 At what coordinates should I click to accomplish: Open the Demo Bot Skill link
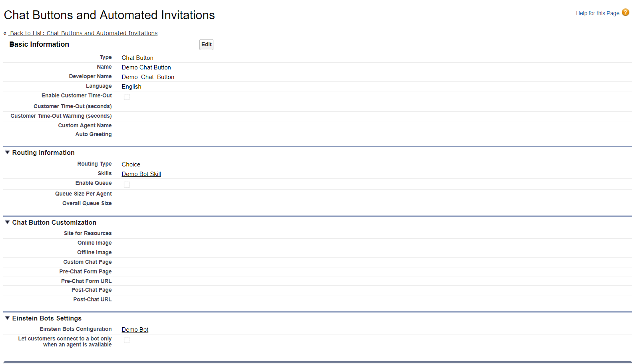click(x=141, y=174)
